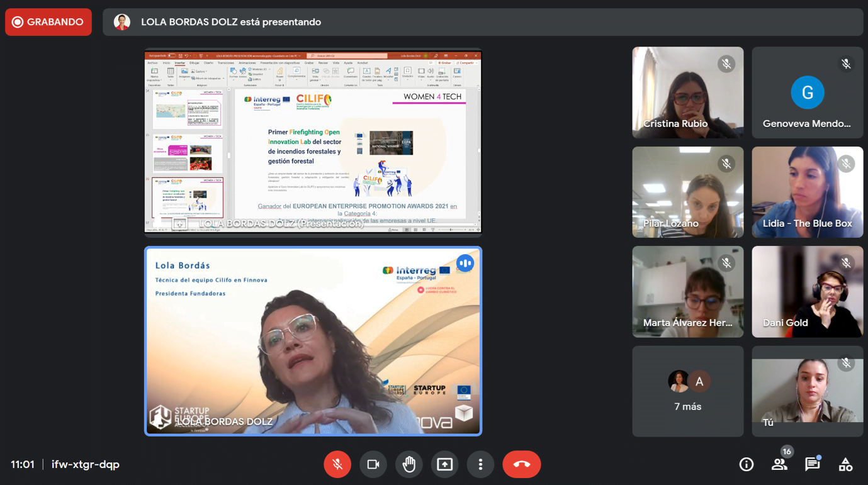Open the activities shapes icon

(845, 465)
